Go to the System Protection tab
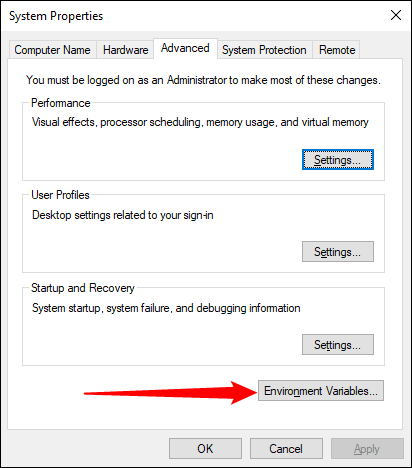 coord(264,50)
